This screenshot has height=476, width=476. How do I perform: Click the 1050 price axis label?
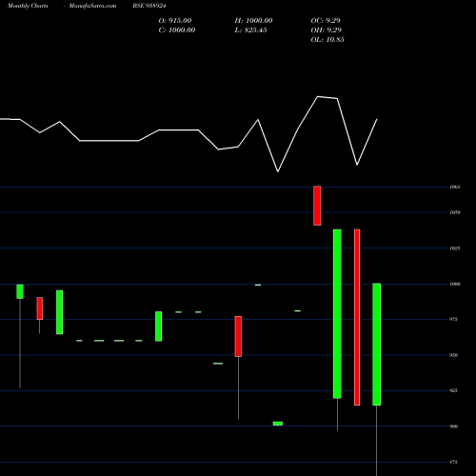455,212
